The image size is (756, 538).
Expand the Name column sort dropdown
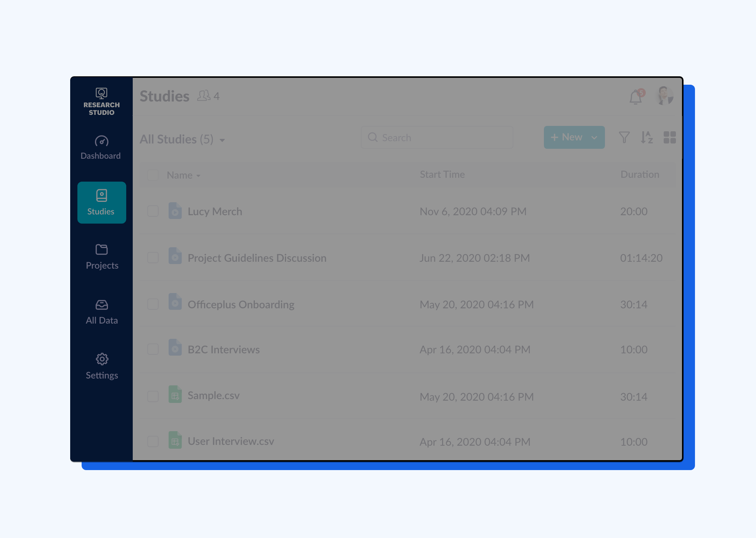coord(198,175)
